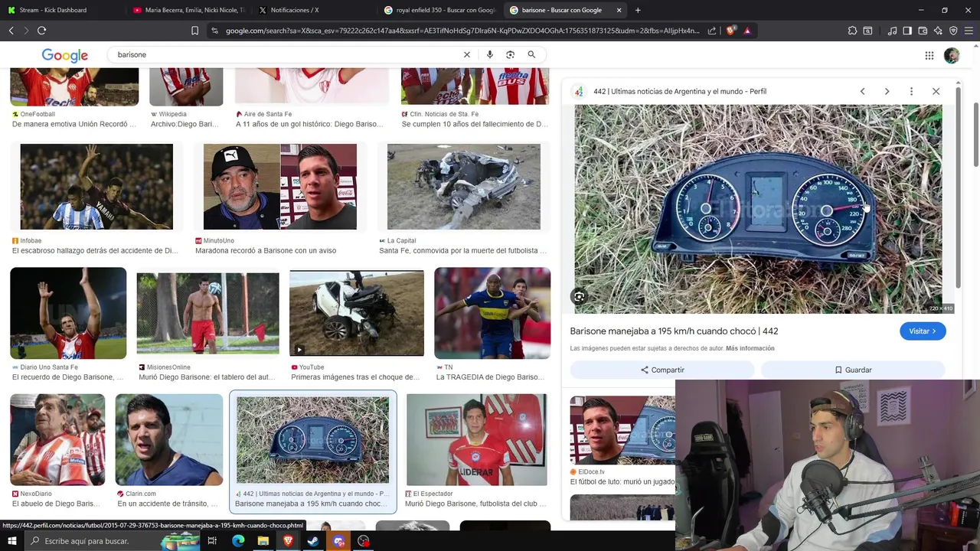Click the magnifier search button

pos(531,54)
